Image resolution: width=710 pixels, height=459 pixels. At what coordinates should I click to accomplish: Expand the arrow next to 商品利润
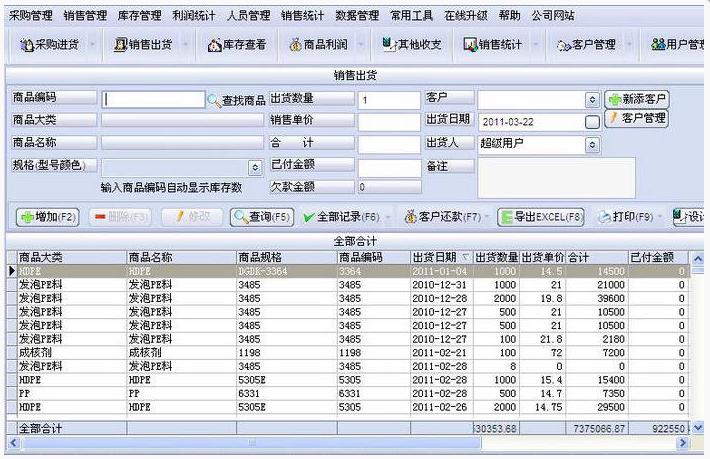[x=361, y=44]
